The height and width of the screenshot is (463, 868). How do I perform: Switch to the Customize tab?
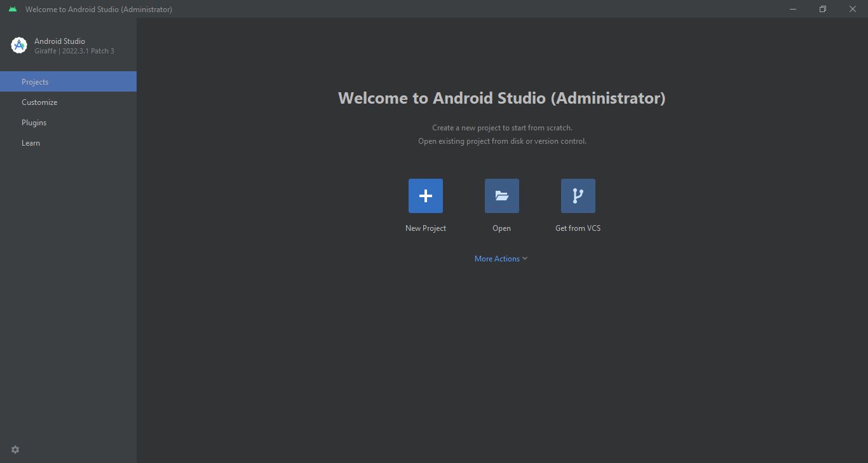tap(68, 102)
